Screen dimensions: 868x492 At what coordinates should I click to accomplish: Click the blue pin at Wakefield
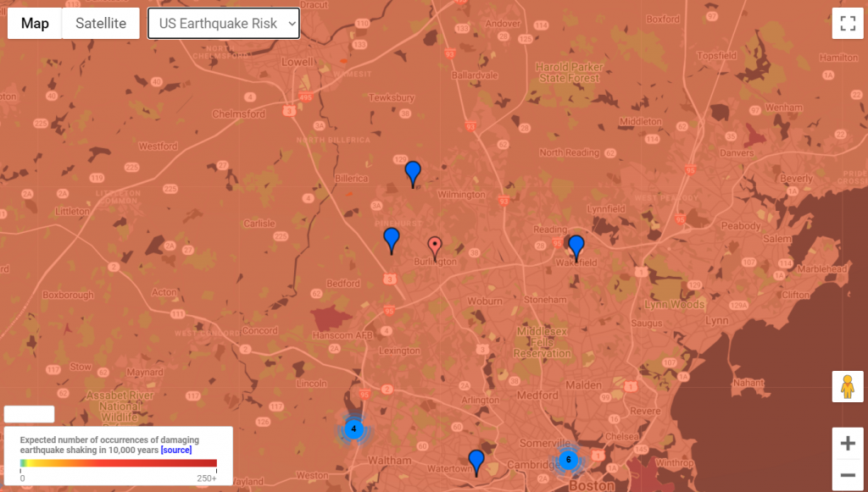[x=576, y=246]
